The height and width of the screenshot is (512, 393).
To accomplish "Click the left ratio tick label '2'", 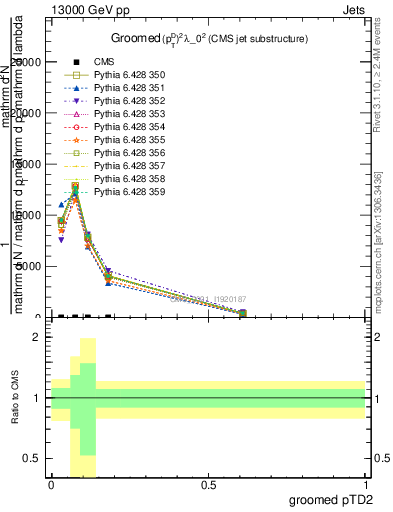I will tap(35, 337).
